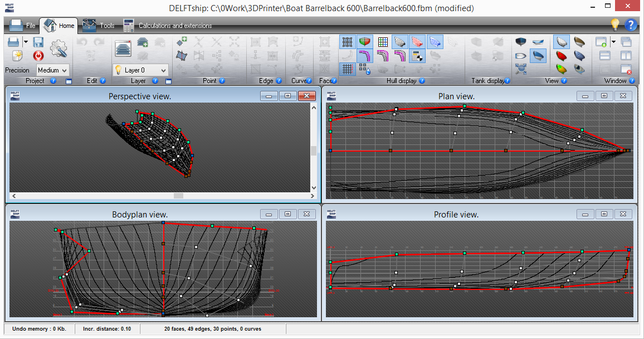Click the Perspective view vertical scrollbar down arrow
This screenshot has height=339, width=644.
click(x=314, y=188)
